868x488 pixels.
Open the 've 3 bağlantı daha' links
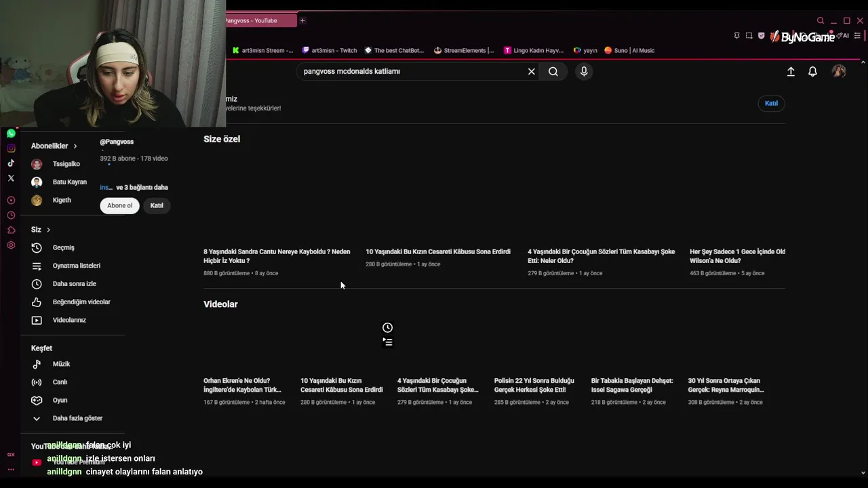[142, 187]
